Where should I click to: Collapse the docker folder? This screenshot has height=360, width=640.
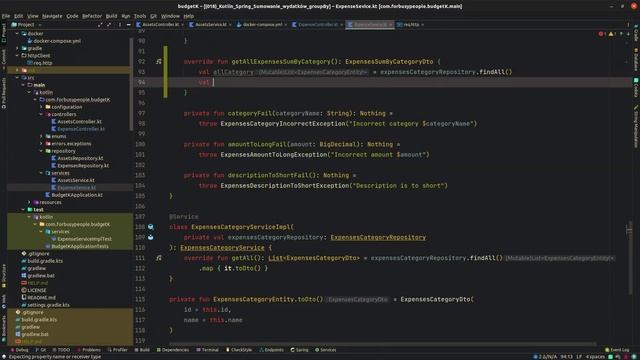17,33
